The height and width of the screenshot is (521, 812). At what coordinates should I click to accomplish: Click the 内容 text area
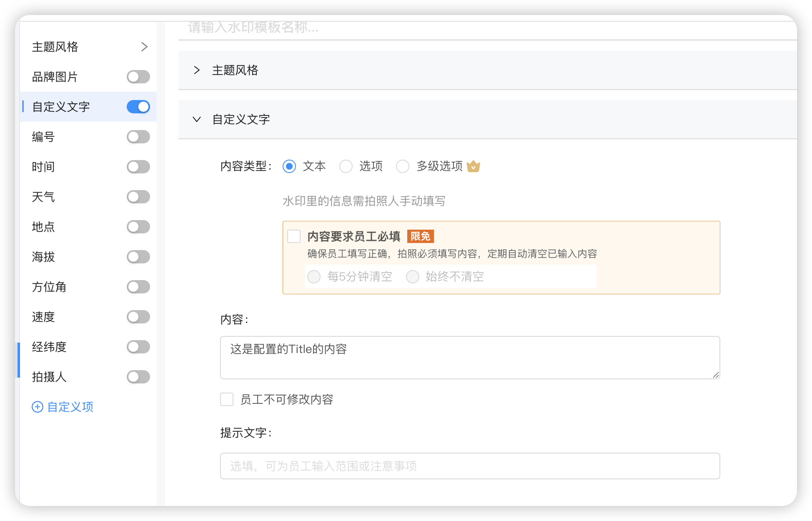coord(470,358)
